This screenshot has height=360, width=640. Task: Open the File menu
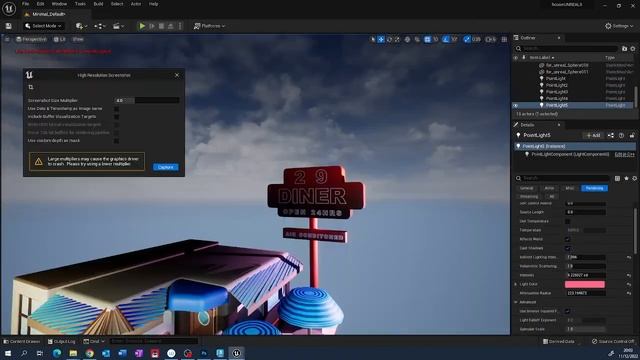pyautogui.click(x=25, y=4)
